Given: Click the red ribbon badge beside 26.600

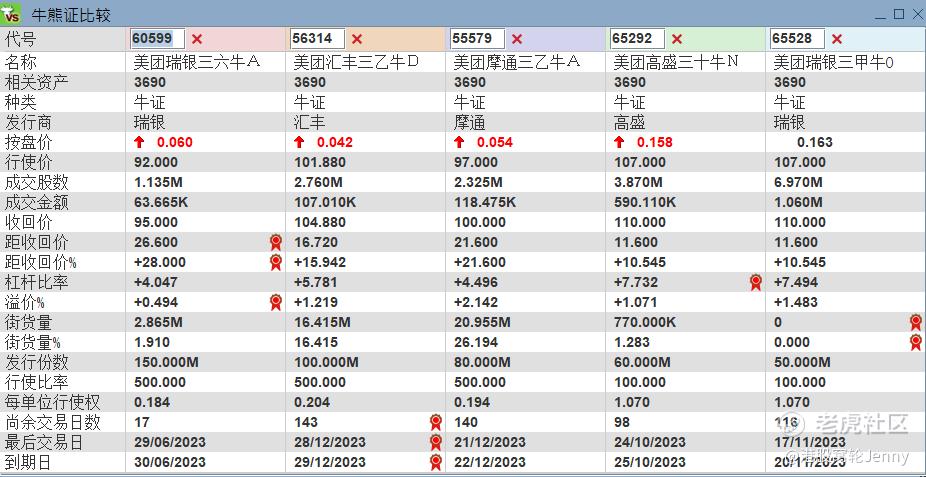Looking at the screenshot, I should point(276,242).
